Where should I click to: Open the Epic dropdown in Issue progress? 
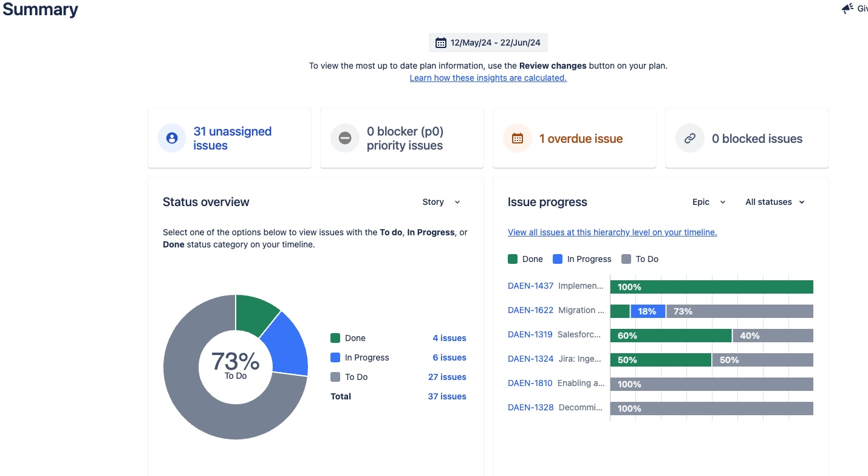pyautogui.click(x=708, y=201)
